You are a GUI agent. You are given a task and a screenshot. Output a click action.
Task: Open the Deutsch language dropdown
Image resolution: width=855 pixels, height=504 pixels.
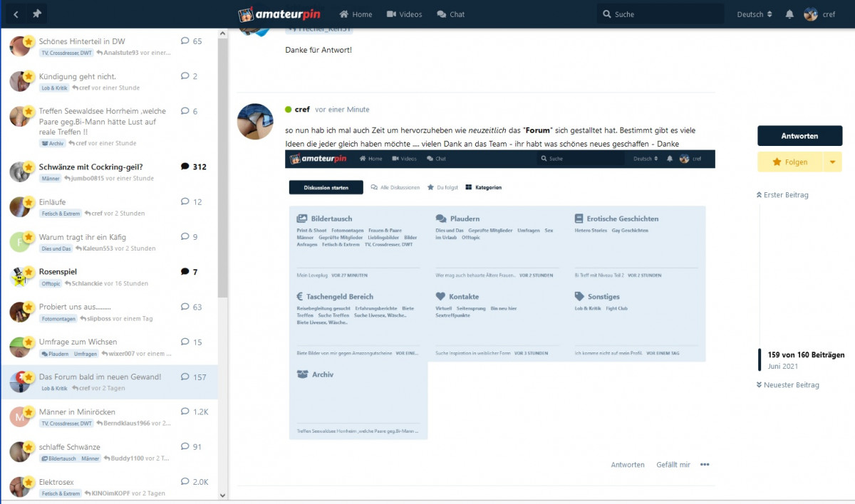click(754, 14)
